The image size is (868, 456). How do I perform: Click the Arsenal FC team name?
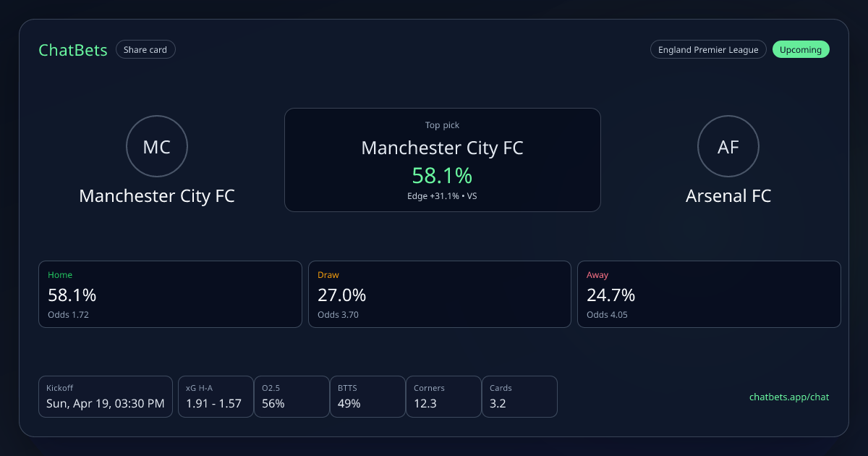point(728,196)
